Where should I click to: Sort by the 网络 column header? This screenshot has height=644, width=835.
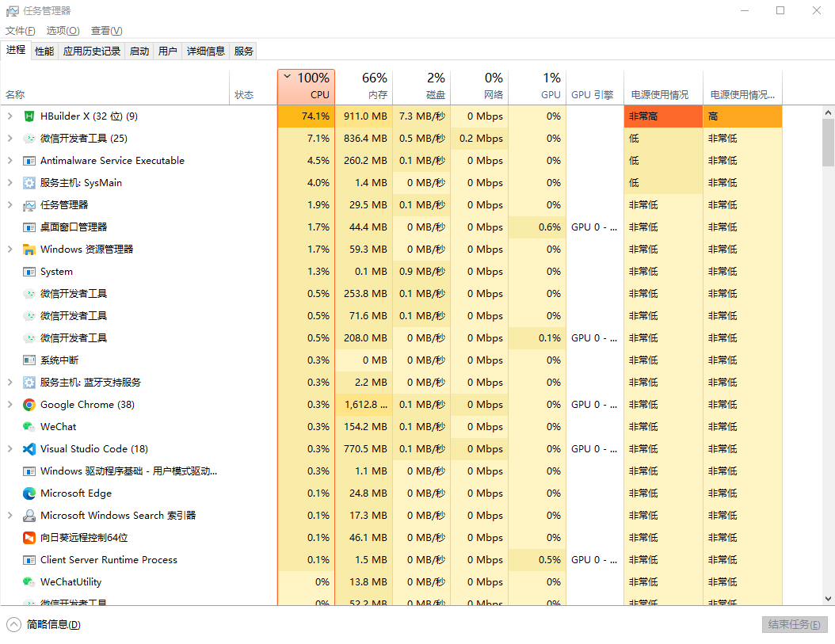pos(479,87)
